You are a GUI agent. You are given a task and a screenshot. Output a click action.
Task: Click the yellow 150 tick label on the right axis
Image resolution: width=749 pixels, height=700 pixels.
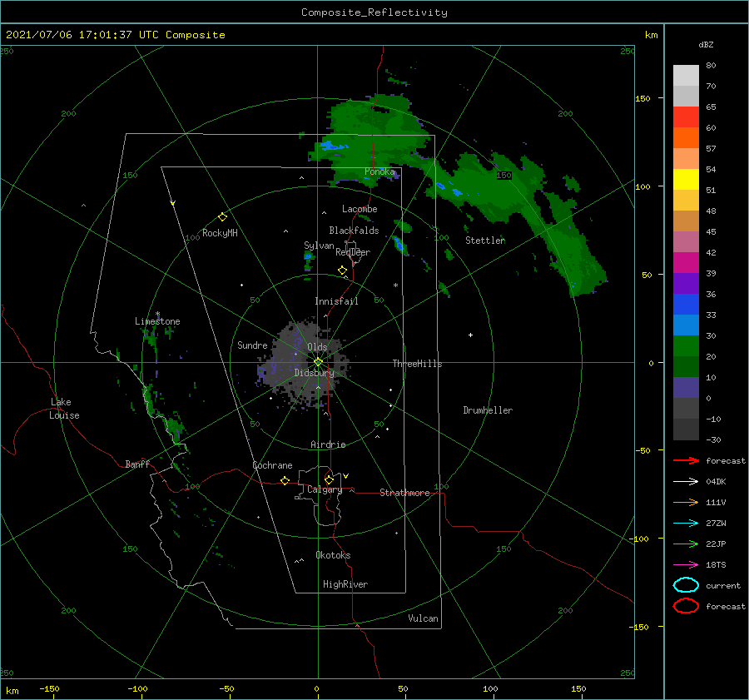(642, 98)
